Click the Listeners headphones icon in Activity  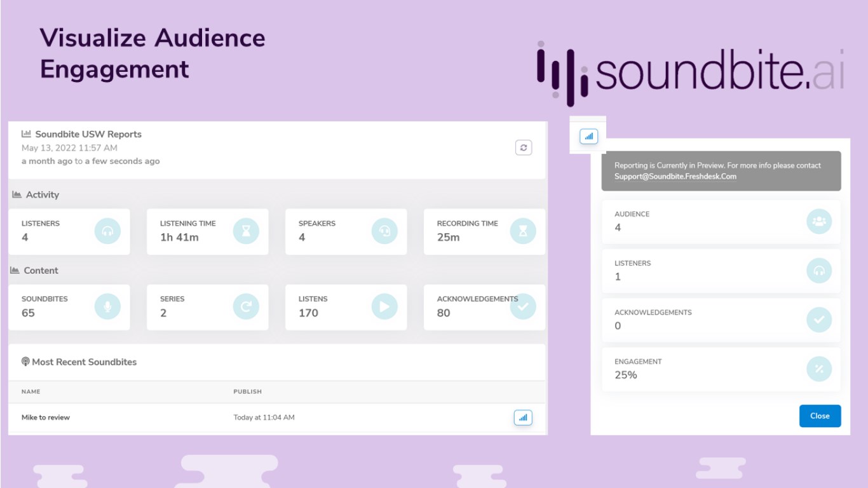(107, 231)
